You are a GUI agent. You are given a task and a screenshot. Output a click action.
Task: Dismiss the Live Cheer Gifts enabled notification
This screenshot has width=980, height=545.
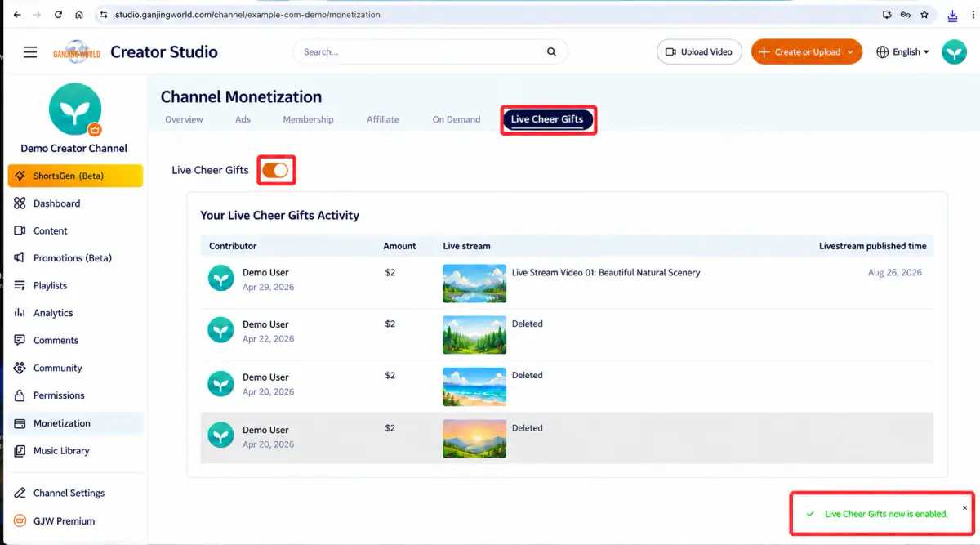coord(964,507)
